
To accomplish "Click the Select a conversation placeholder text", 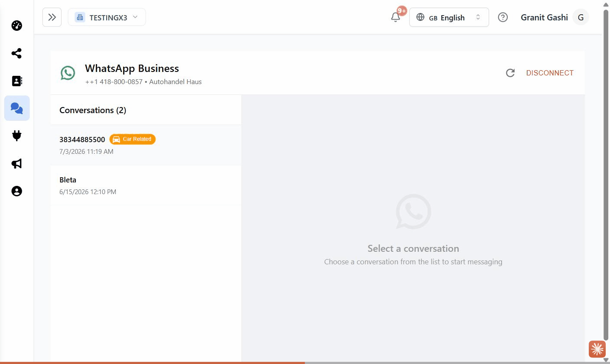I will 413,248.
